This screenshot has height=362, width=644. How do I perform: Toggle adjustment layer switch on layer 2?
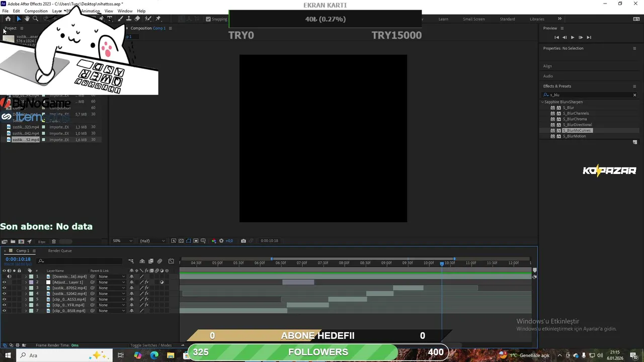click(162, 282)
